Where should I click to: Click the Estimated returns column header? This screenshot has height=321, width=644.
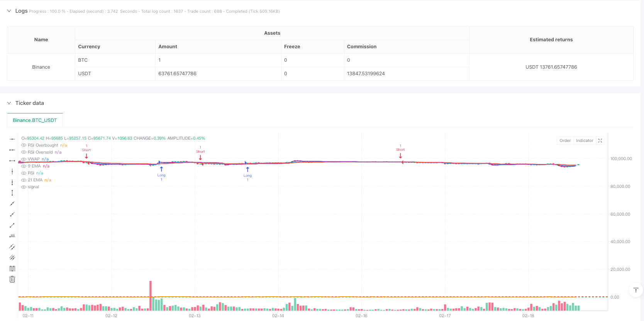tap(551, 40)
